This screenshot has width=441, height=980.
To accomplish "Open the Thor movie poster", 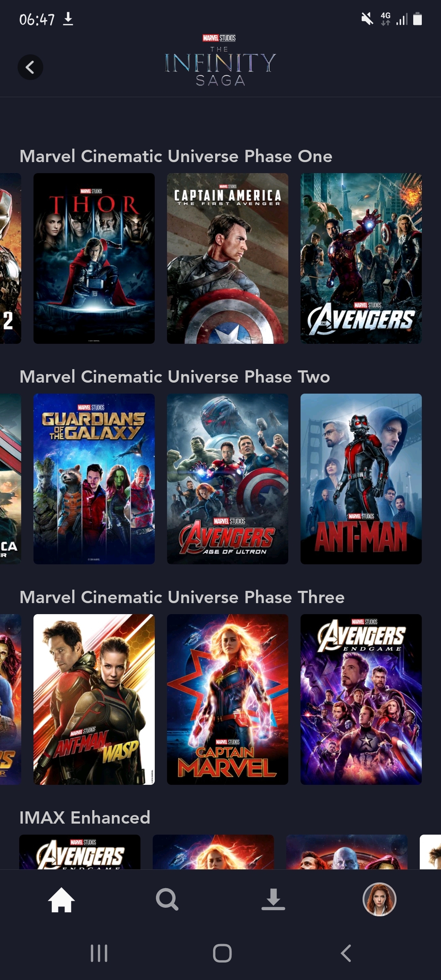I will [94, 258].
